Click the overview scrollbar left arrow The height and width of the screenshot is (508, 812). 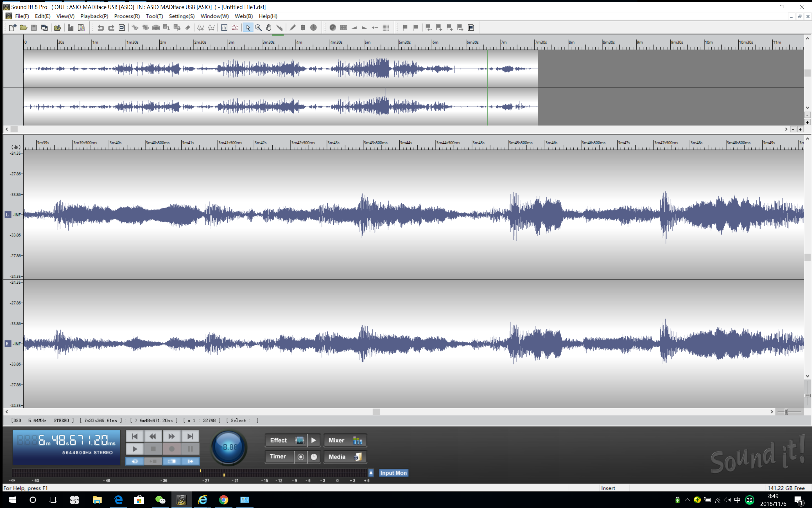7,129
